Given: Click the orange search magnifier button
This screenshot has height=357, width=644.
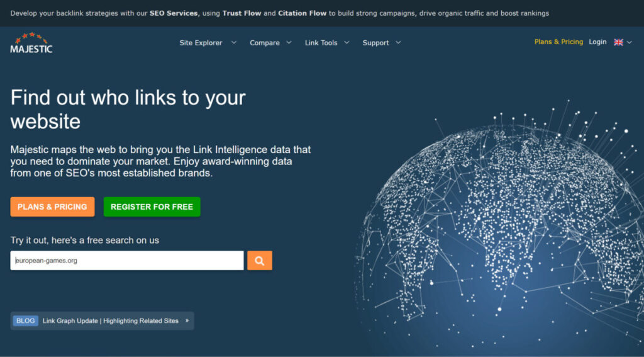Looking at the screenshot, I should pyautogui.click(x=260, y=260).
